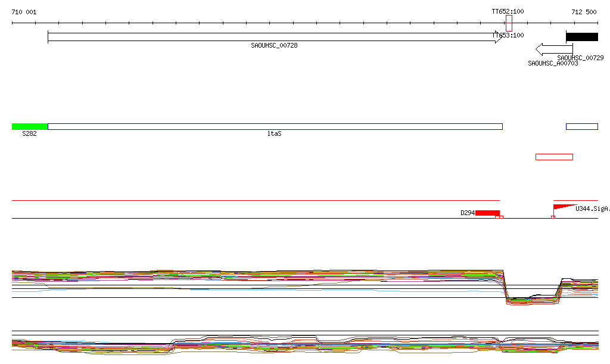Click the SAOUHSC_00728 gene arrow
Screen dimensions: 610x364
coord(274,37)
